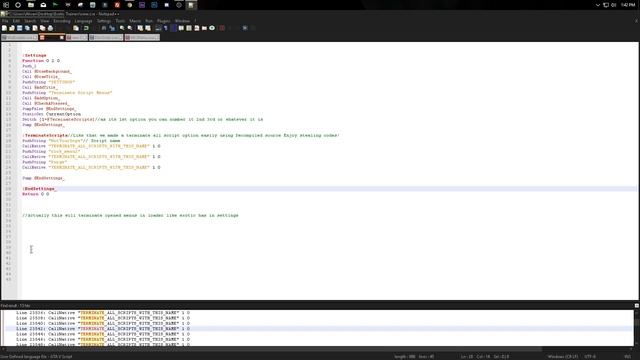Image resolution: width=640 pixels, height=360 pixels.
Task: Open the Run menu
Action: (x=149, y=21)
